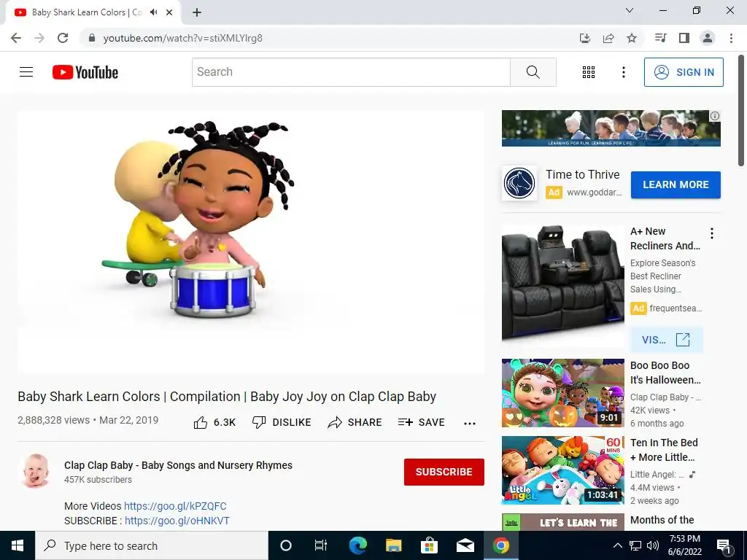Click LEARN MORE on Time to Thrive ad
This screenshot has width=747, height=560.
click(676, 184)
